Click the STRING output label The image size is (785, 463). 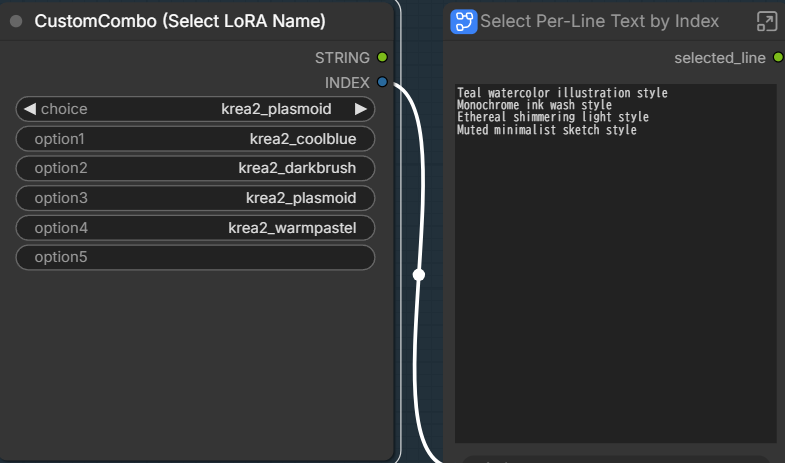pos(342,58)
